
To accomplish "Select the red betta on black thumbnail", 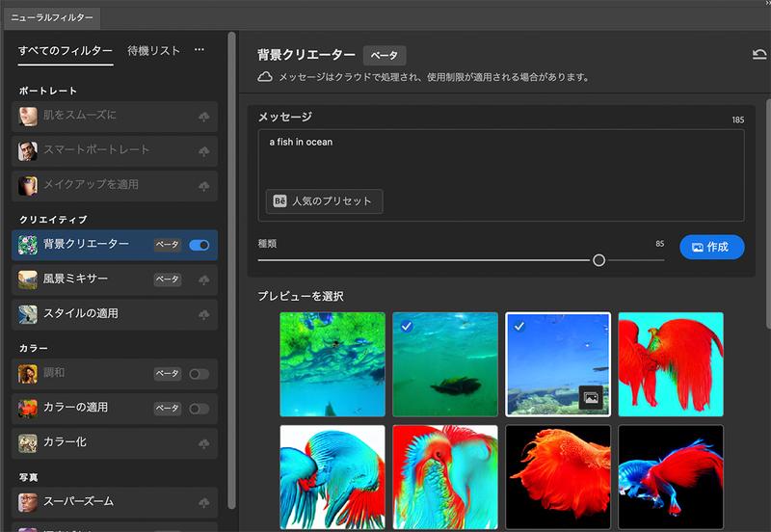I will click(x=558, y=477).
